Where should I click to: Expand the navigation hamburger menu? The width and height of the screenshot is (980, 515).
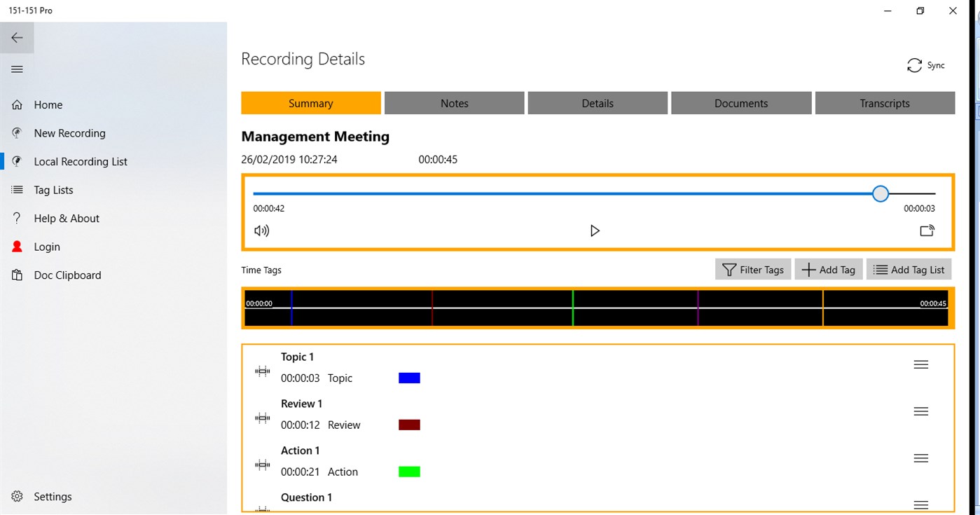coord(16,69)
